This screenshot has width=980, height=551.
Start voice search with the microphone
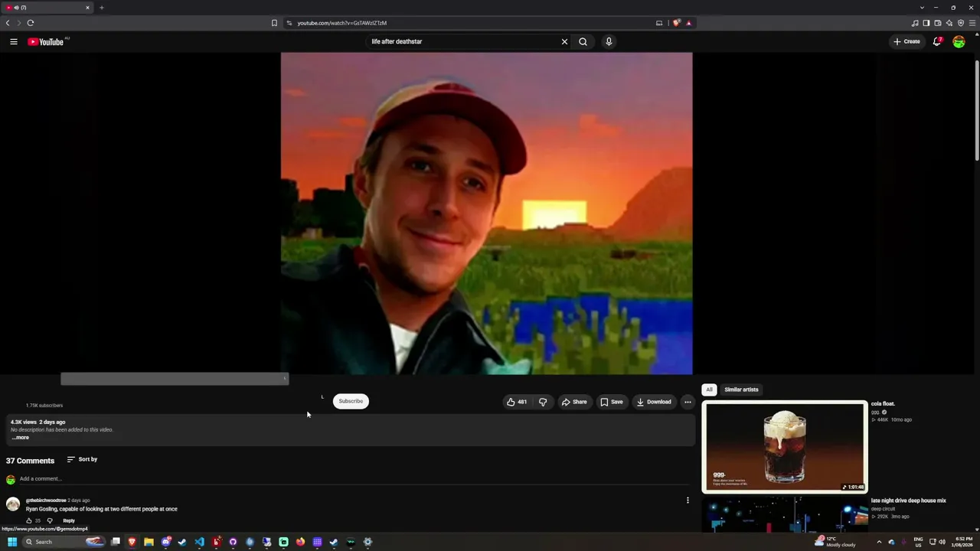pyautogui.click(x=609, y=41)
